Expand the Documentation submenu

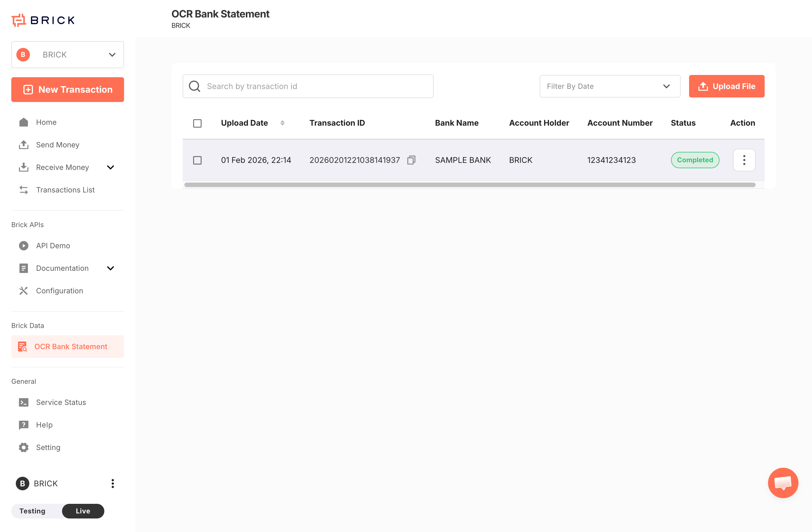[x=110, y=268]
